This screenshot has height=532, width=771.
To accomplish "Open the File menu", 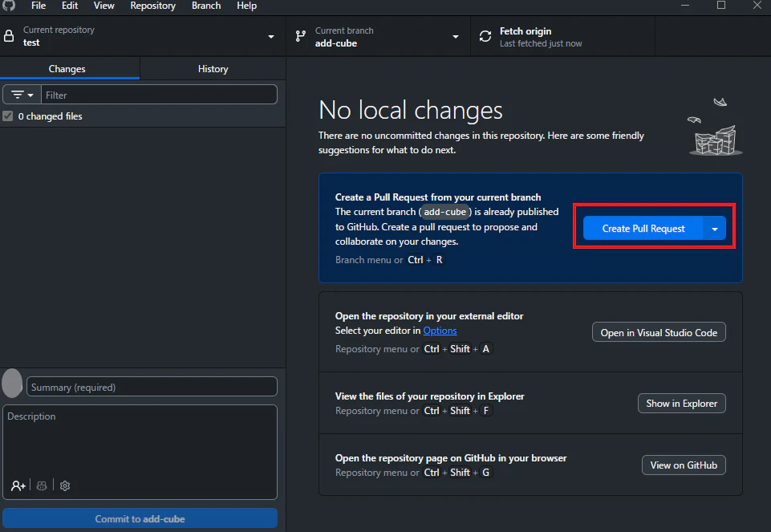I will pos(39,6).
